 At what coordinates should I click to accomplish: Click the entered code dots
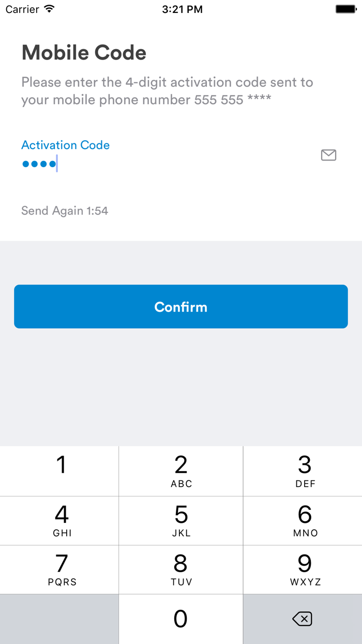(39, 163)
